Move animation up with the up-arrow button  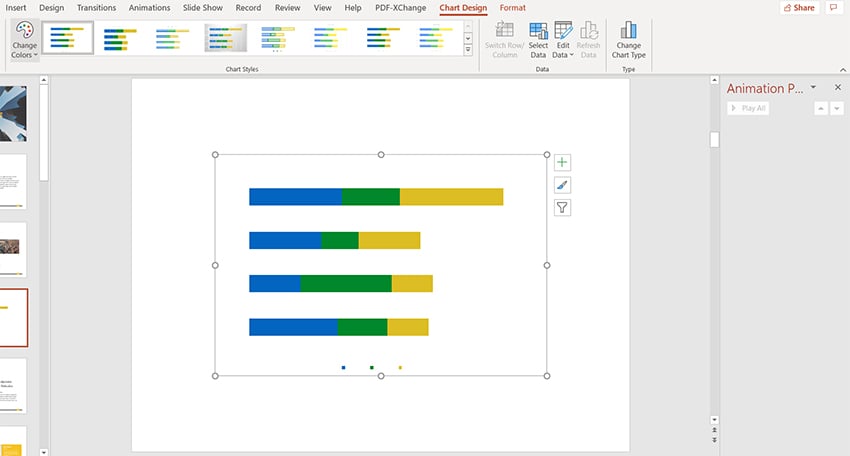click(x=821, y=108)
